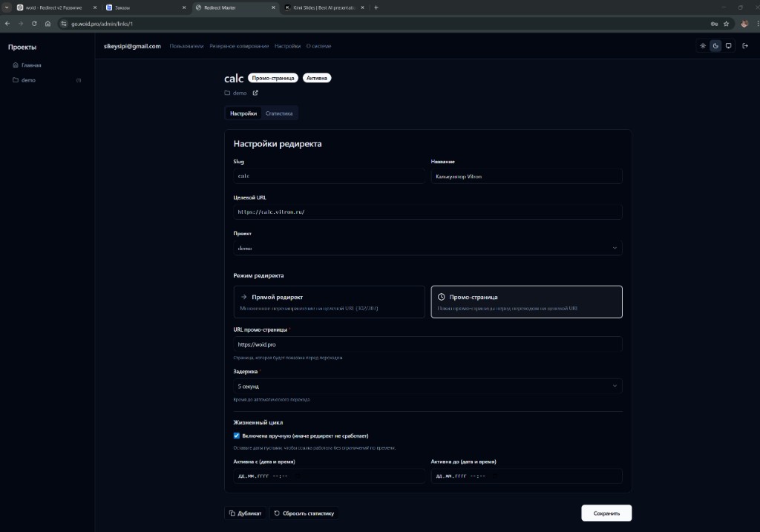The image size is (760, 532).
Task: Click the home icon beside Главная
Action: [16, 65]
